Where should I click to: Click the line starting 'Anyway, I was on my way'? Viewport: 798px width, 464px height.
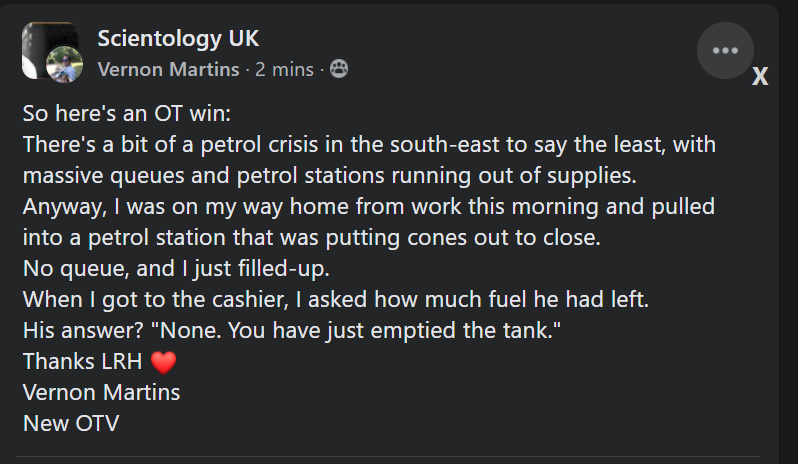pos(373,207)
